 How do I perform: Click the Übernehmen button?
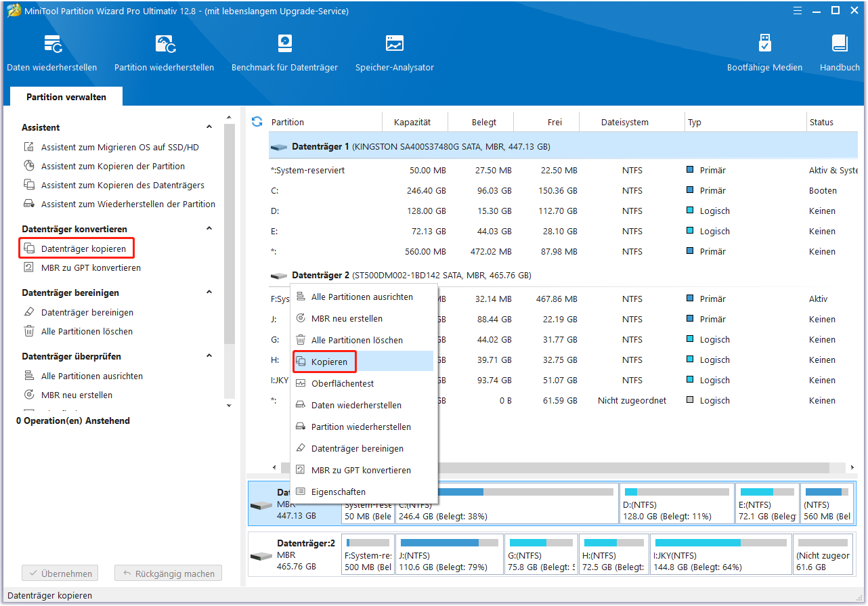(60, 573)
